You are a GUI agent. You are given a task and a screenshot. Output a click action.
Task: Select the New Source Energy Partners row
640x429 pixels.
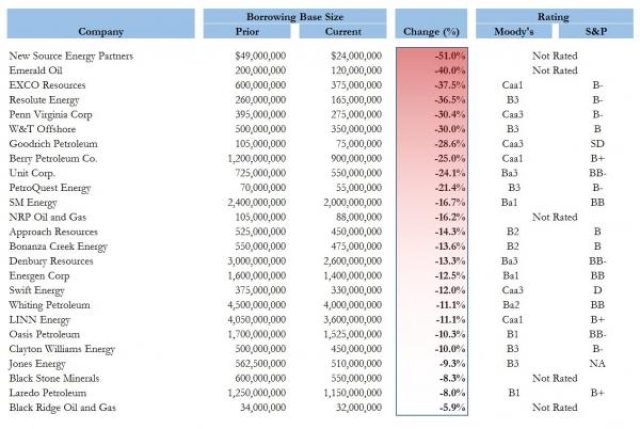[x=320, y=56]
